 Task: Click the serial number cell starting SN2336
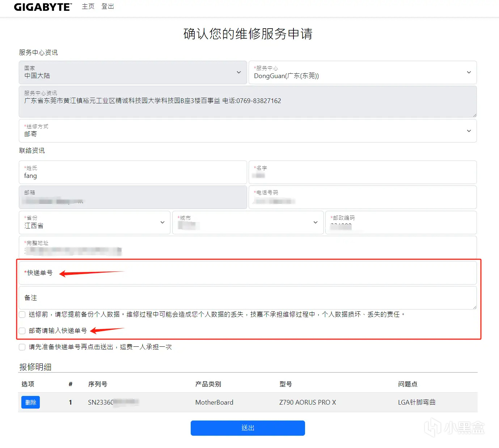(113, 402)
